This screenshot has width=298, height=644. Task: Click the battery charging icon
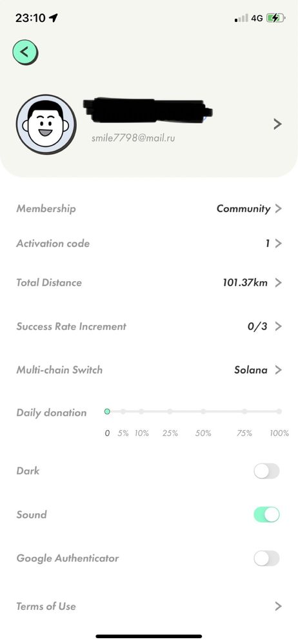click(x=275, y=18)
